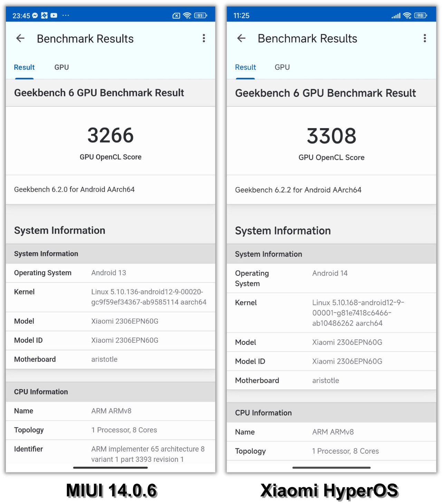Image resolution: width=442 pixels, height=504 pixels.
Task: Tap the CPU Information header on MIUI screen
Action: [41, 392]
